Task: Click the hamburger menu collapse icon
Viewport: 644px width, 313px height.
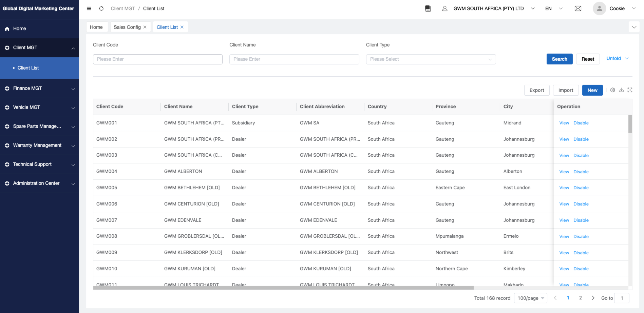Action: tap(89, 8)
